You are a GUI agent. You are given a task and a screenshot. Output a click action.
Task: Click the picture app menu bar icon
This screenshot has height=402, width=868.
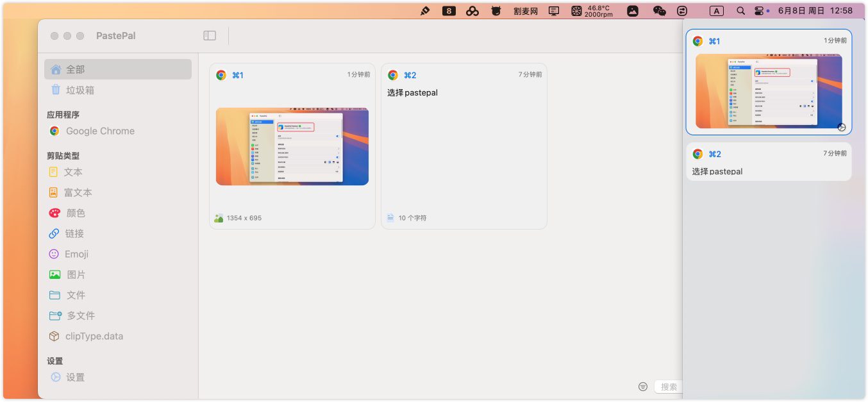633,11
